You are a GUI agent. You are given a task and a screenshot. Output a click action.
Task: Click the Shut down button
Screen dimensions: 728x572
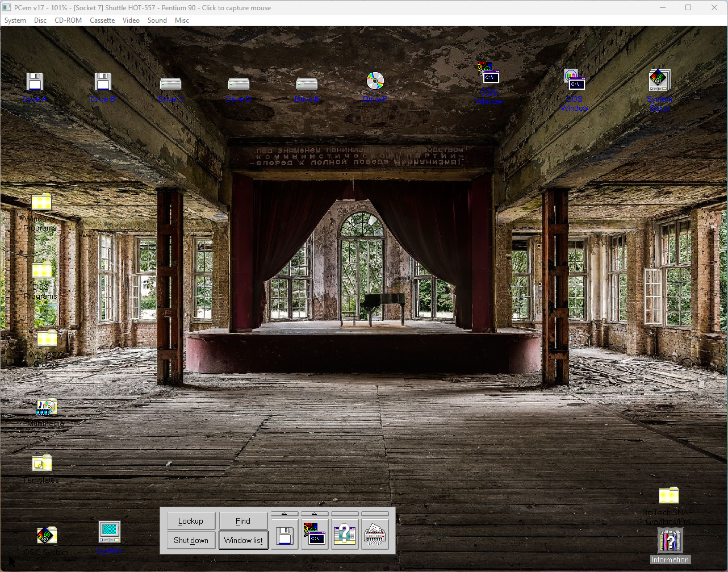(x=191, y=540)
